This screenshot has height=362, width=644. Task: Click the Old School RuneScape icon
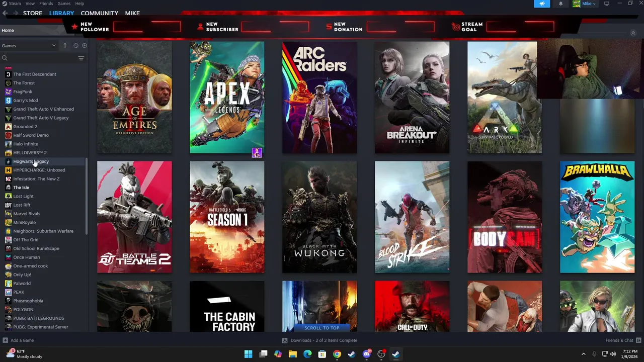coord(8,248)
